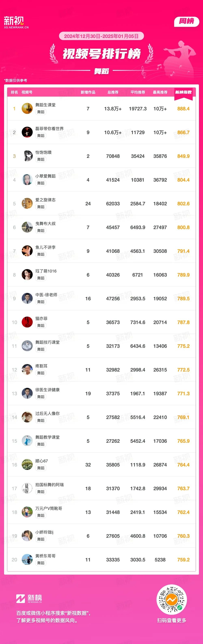Click the 舞蹈 tag under 疼割耳

41,373
